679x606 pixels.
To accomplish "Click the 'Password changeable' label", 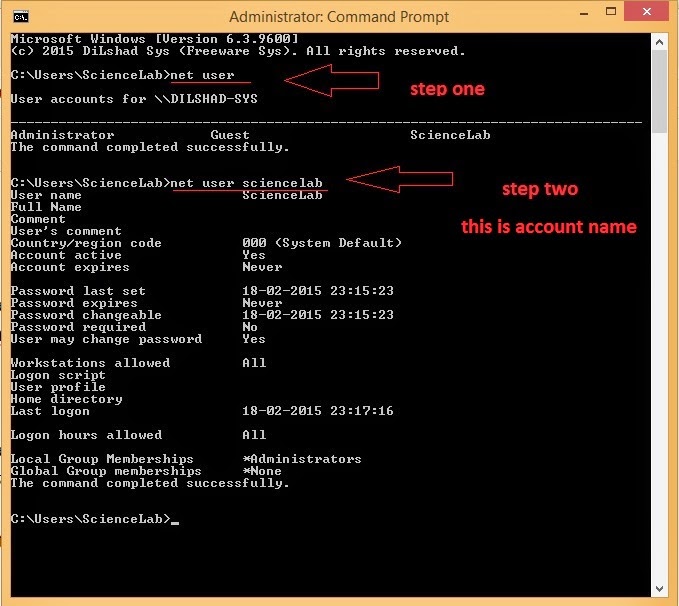I will tap(86, 315).
